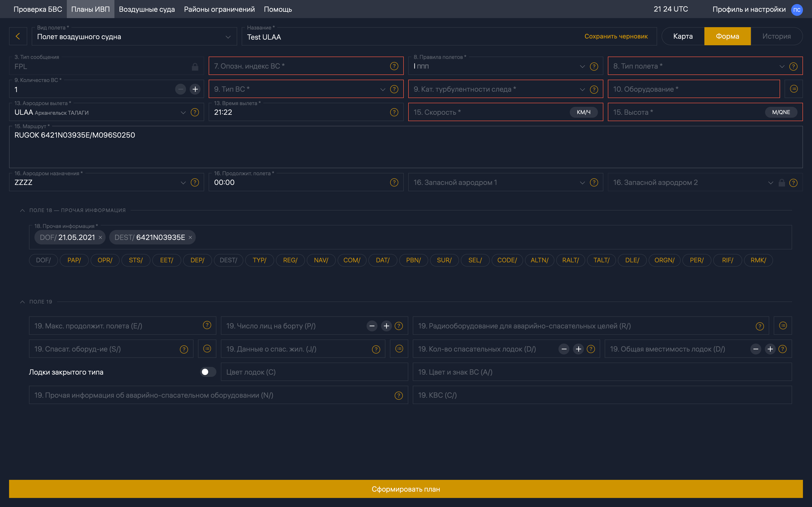Image resolution: width=812 pixels, height=507 pixels.
Task: Click the user profile avatar
Action: 797,9
